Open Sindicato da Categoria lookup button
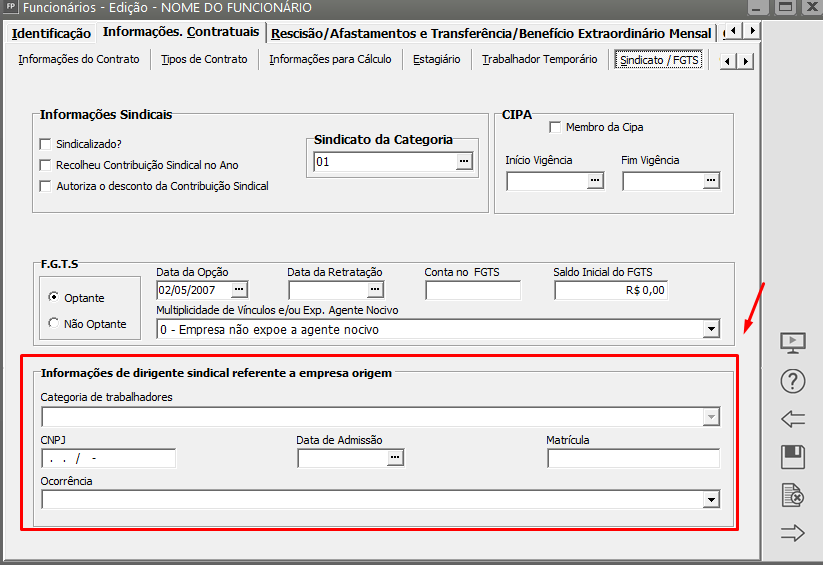Image resolution: width=823 pixels, height=565 pixels. click(x=464, y=161)
